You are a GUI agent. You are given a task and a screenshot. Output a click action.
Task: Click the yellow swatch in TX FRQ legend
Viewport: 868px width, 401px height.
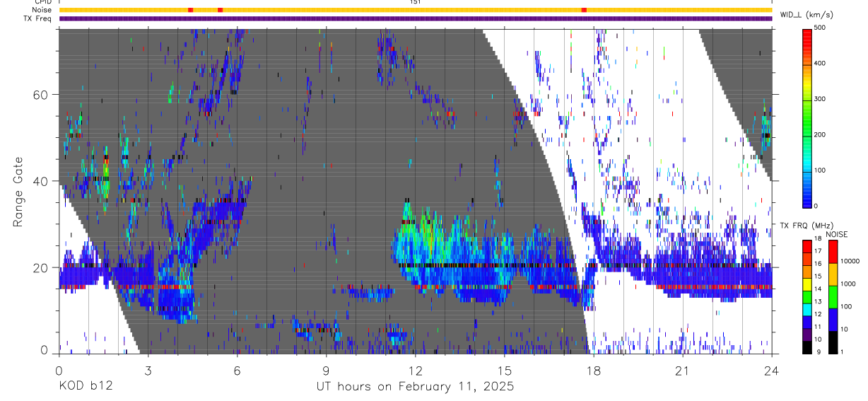coord(808,284)
